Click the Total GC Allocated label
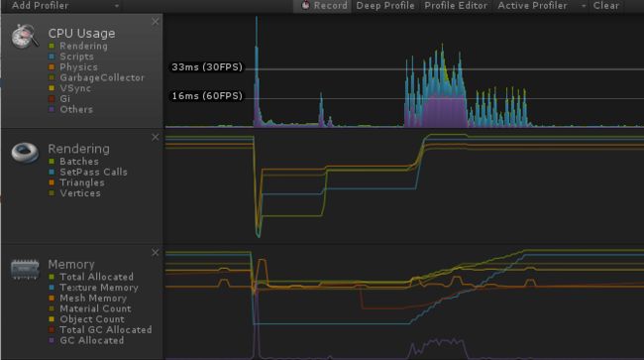The width and height of the screenshot is (644, 360). [x=106, y=329]
